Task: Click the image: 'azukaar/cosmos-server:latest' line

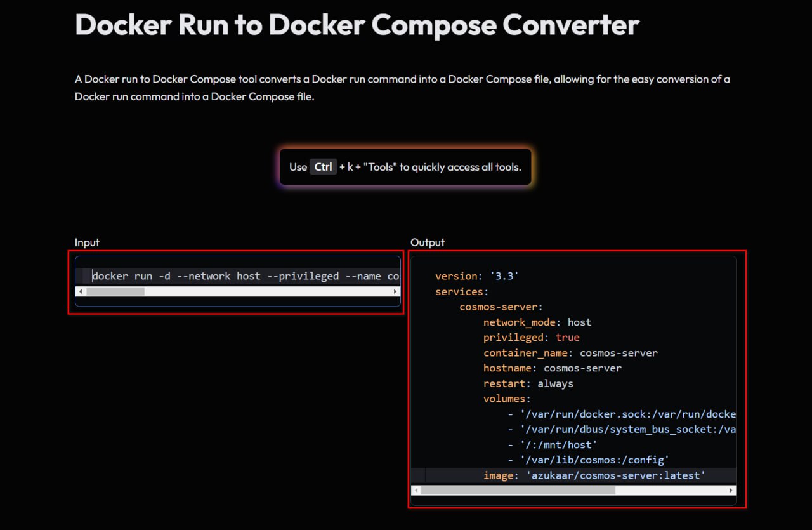Action: point(594,475)
